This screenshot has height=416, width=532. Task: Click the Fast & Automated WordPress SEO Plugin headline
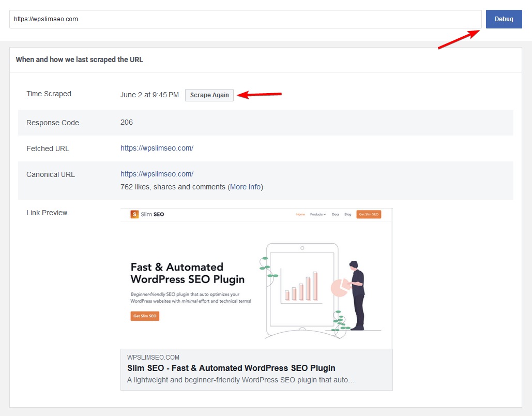click(x=188, y=273)
